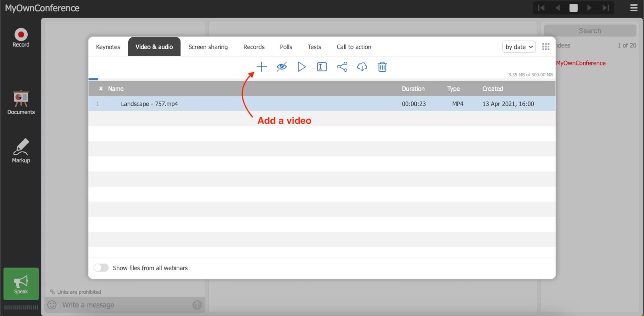Enable Show files from all webinars
The width and height of the screenshot is (644, 316).
(101, 268)
